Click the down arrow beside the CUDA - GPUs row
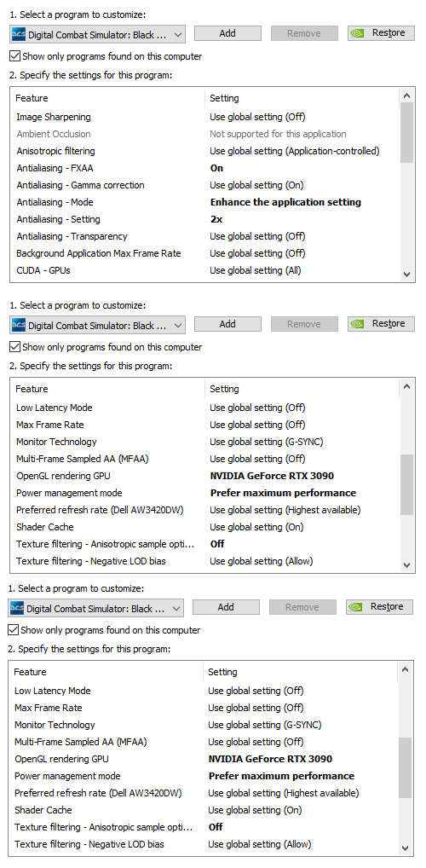The image size is (426, 868). (x=406, y=274)
